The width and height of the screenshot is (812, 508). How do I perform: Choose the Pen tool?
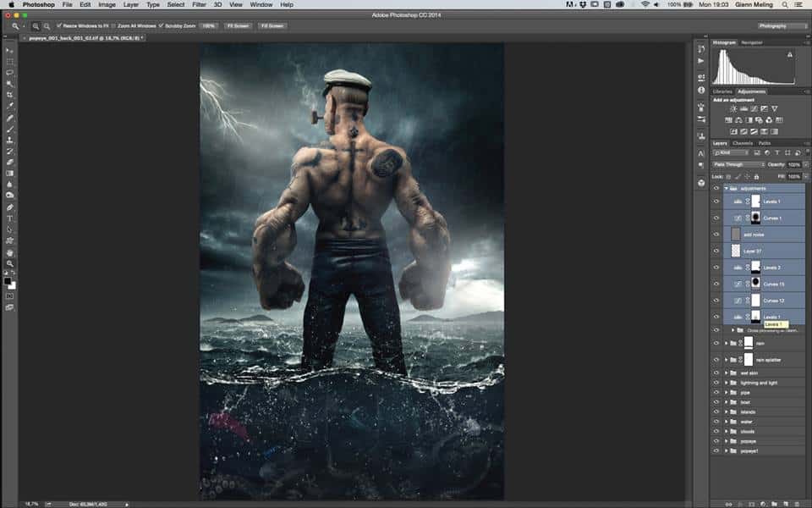pos(10,207)
